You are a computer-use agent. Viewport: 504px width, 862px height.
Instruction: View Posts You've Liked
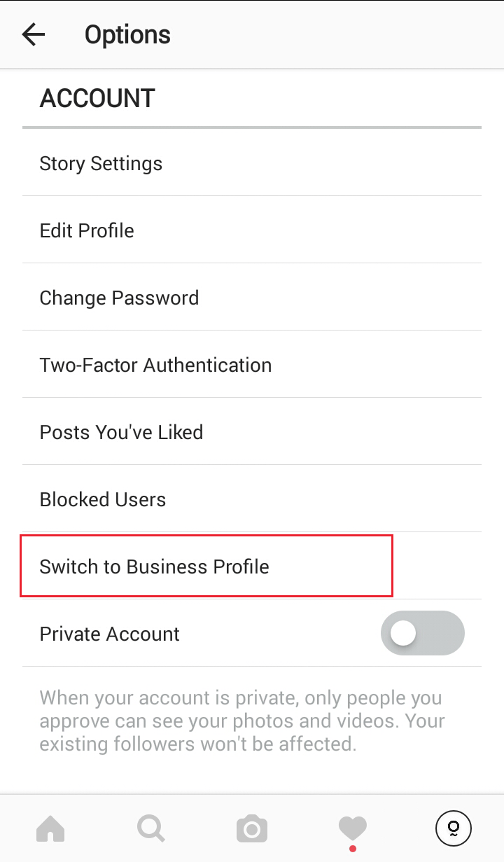click(121, 432)
